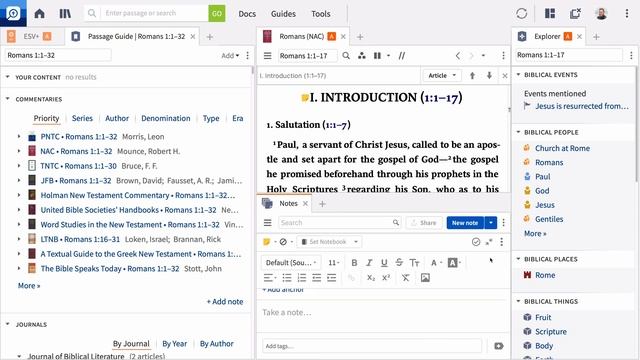
Task: Open the text highlight color picker
Action: click(454, 262)
